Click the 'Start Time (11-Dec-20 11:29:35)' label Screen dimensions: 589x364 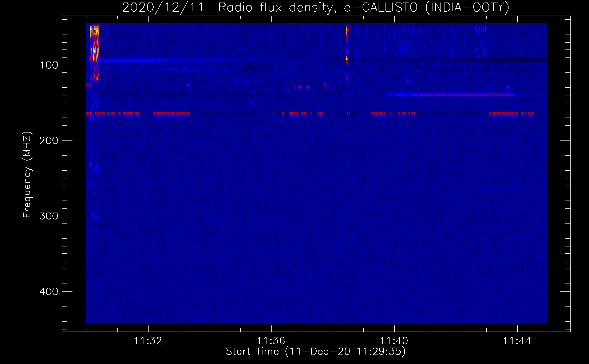coord(316,352)
